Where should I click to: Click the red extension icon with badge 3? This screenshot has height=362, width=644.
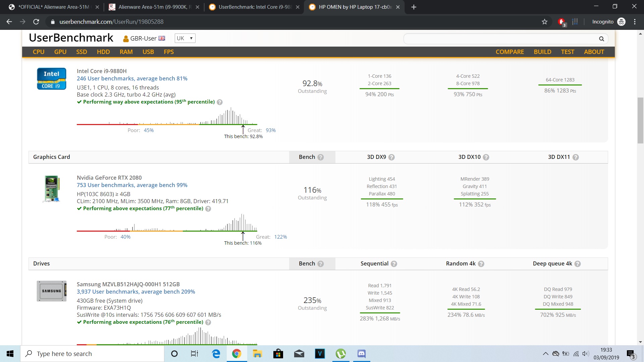pyautogui.click(x=562, y=22)
